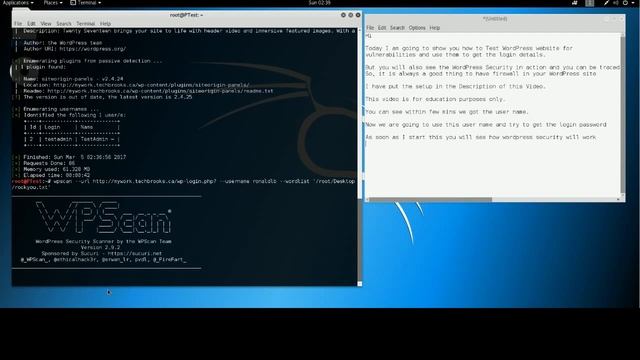Open Help menu in the text editor
This screenshot has width=640, height=360.
click(x=435, y=28)
